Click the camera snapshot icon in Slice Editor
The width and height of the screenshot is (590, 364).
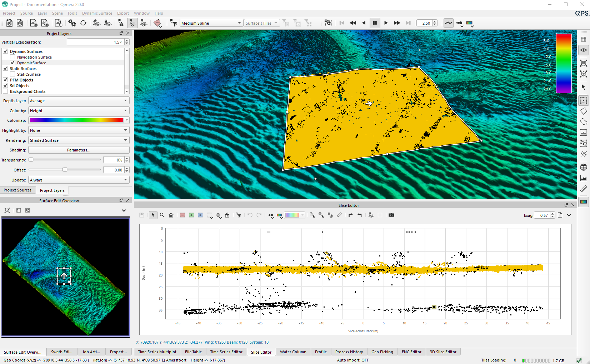click(391, 215)
